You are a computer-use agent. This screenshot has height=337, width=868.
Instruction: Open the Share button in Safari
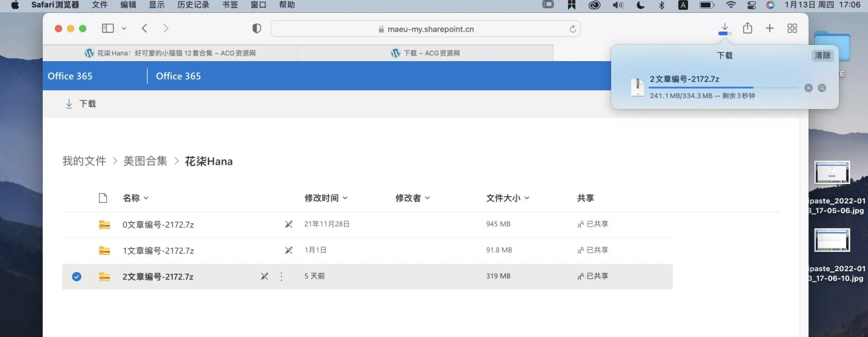(x=748, y=28)
